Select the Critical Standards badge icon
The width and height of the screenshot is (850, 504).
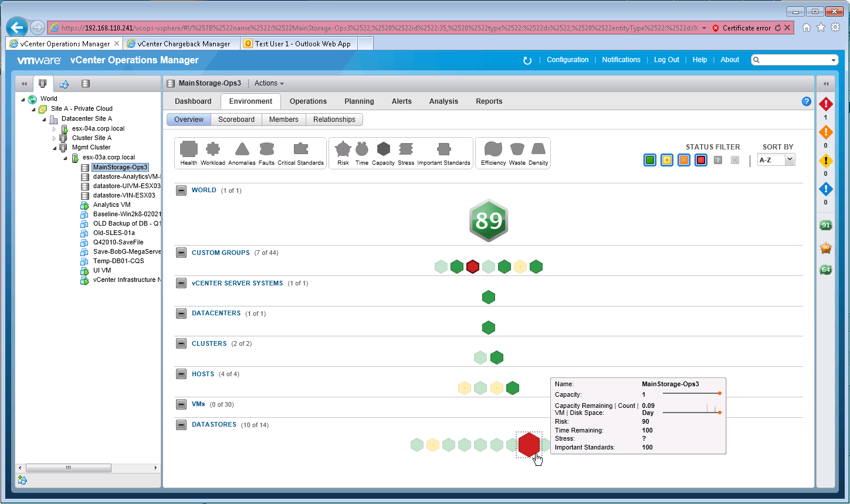pos(301,149)
